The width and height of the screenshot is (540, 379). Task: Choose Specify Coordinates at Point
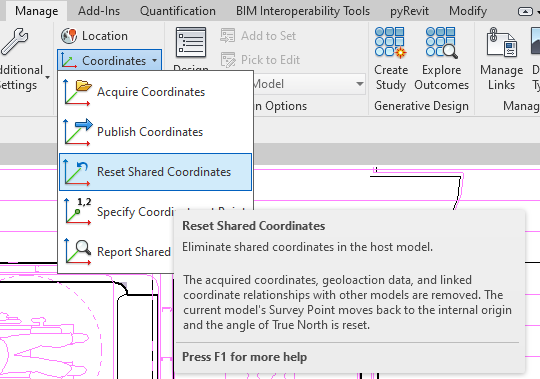pyautogui.click(x=156, y=212)
